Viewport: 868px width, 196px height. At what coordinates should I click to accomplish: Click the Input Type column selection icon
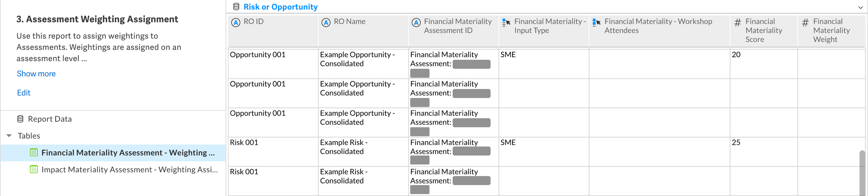pyautogui.click(x=506, y=22)
